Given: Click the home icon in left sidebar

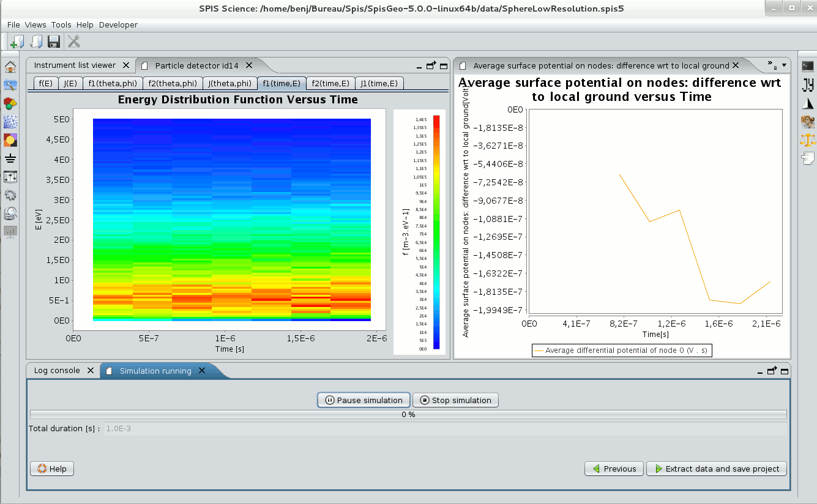Looking at the screenshot, I should point(10,67).
